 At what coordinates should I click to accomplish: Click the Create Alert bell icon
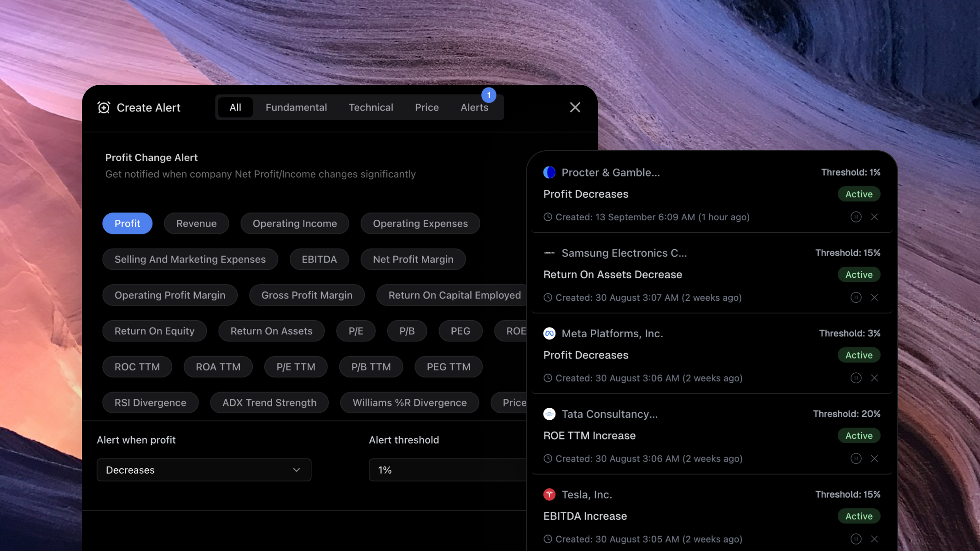(x=104, y=107)
